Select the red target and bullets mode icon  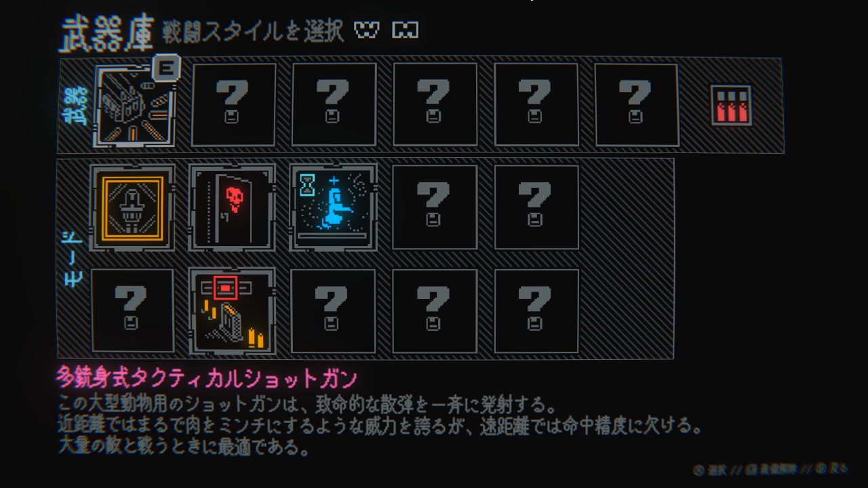(233, 311)
